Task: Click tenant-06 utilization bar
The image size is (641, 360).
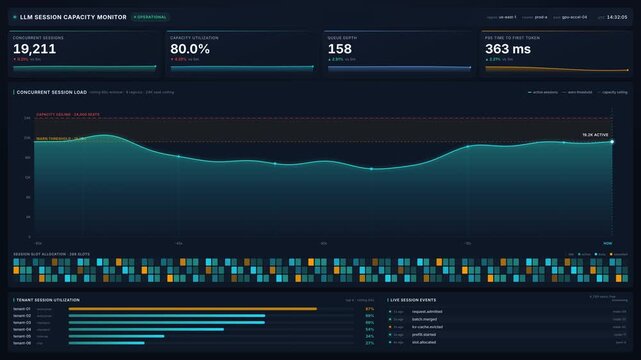Action: 106,343
